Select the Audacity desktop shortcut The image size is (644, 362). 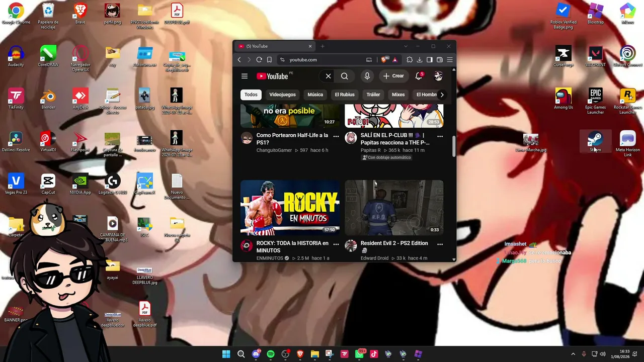pyautogui.click(x=16, y=56)
